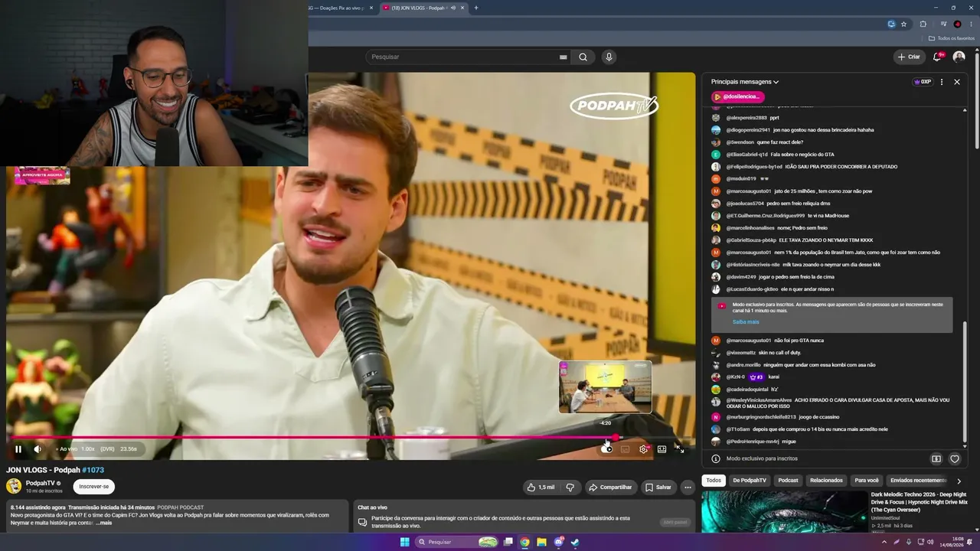Screen dimensions: 980x551
Task: Open the #1073 hashtag link
Action: [93, 470]
